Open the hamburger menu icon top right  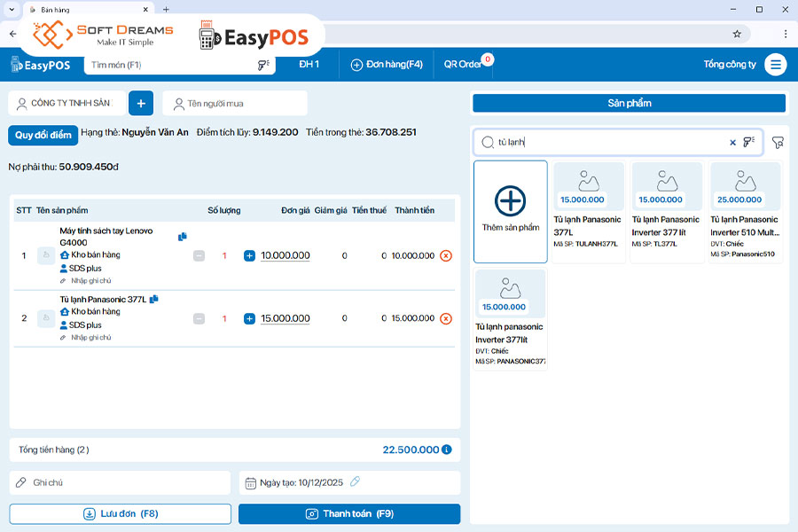tap(775, 65)
